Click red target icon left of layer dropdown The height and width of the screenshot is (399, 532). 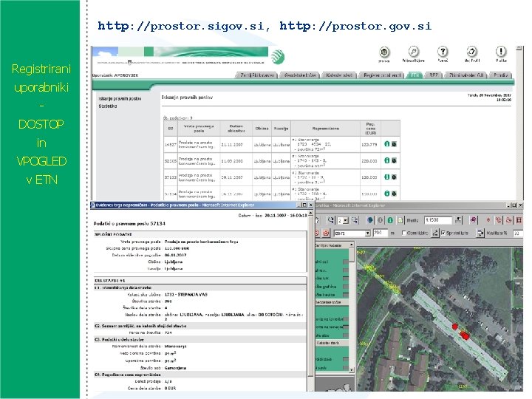326,233
